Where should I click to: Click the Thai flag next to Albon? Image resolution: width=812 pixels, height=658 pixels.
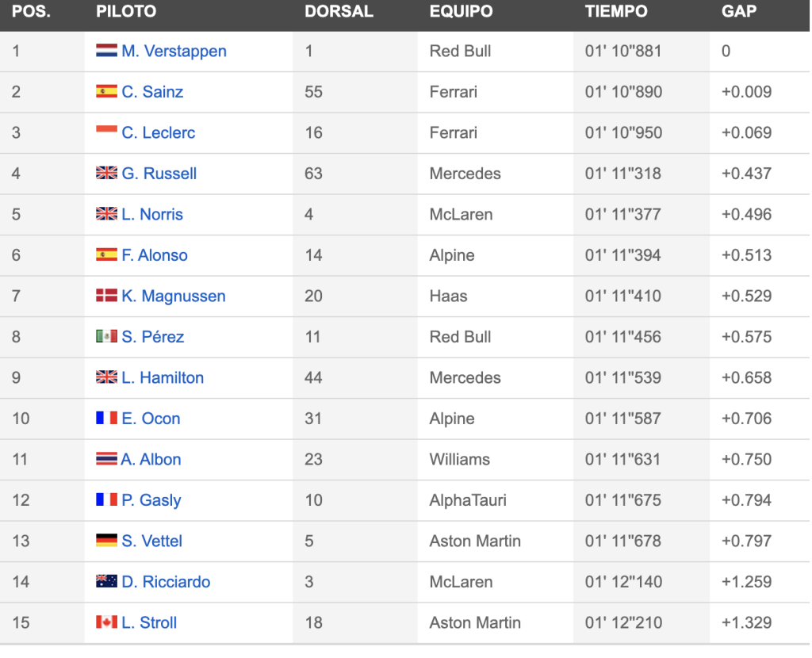pyautogui.click(x=106, y=459)
